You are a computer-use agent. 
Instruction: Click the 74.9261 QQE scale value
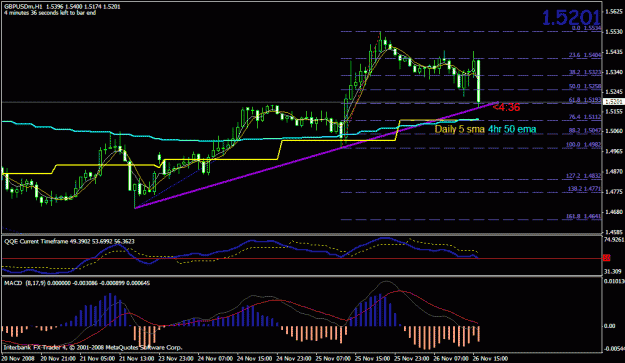[614, 239]
